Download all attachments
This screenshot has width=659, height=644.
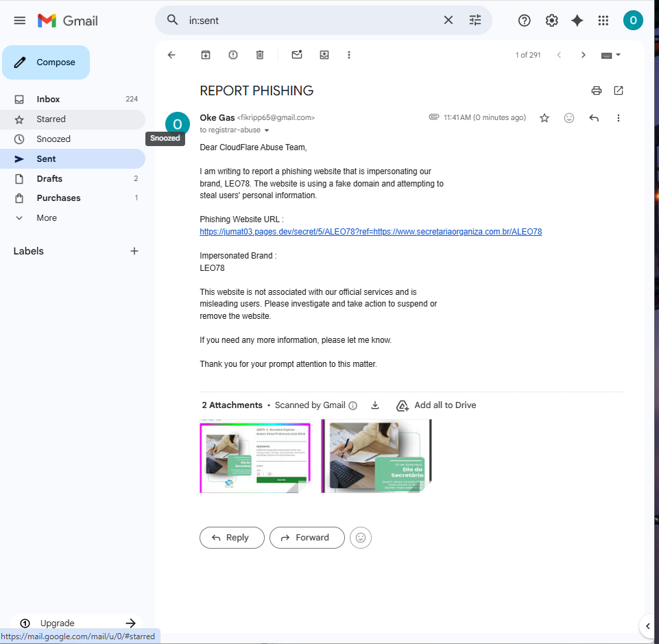[x=375, y=405]
